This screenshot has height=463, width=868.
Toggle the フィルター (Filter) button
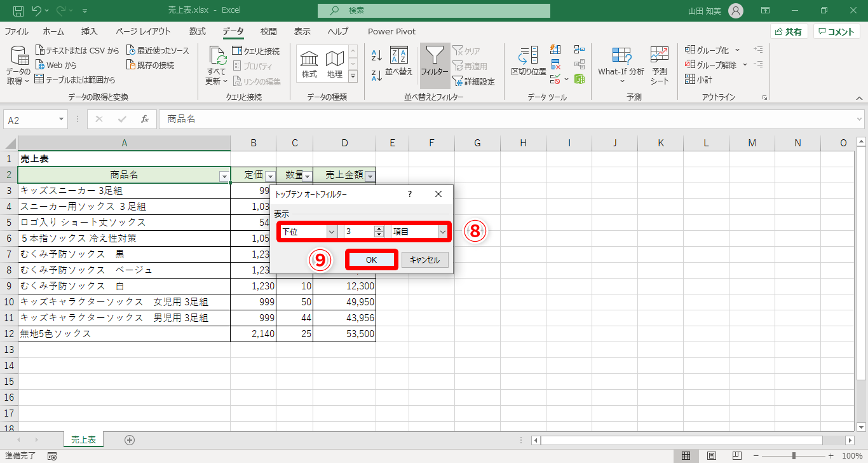[435, 66]
